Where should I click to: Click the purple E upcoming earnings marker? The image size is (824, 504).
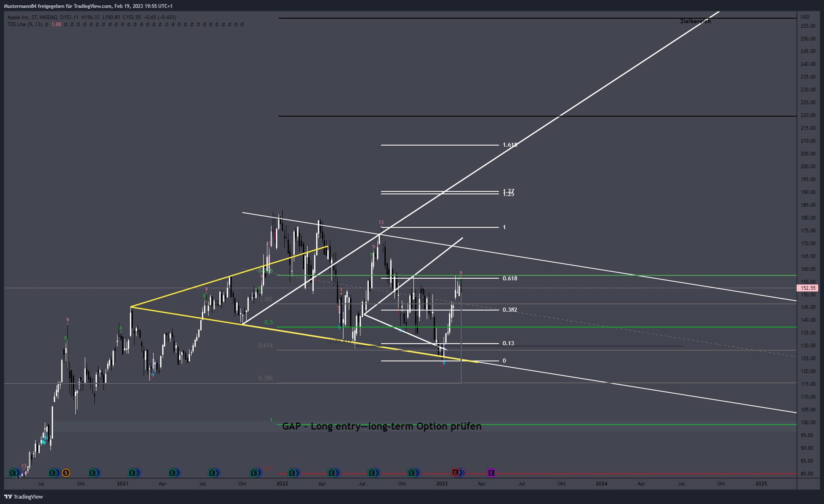click(x=491, y=473)
